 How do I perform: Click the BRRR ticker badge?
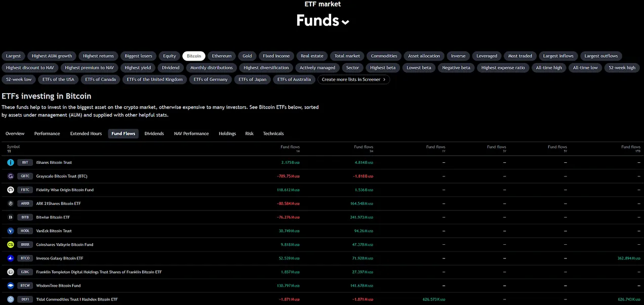pos(25,244)
